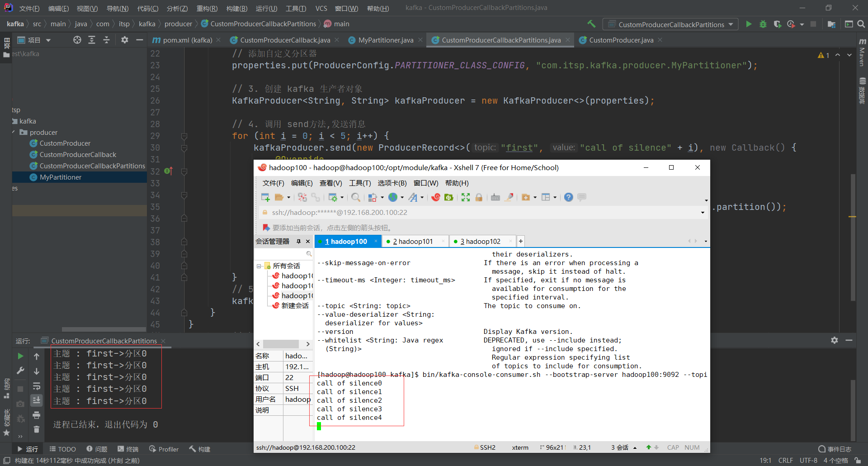Open the 事件日志 event log

(x=835, y=449)
